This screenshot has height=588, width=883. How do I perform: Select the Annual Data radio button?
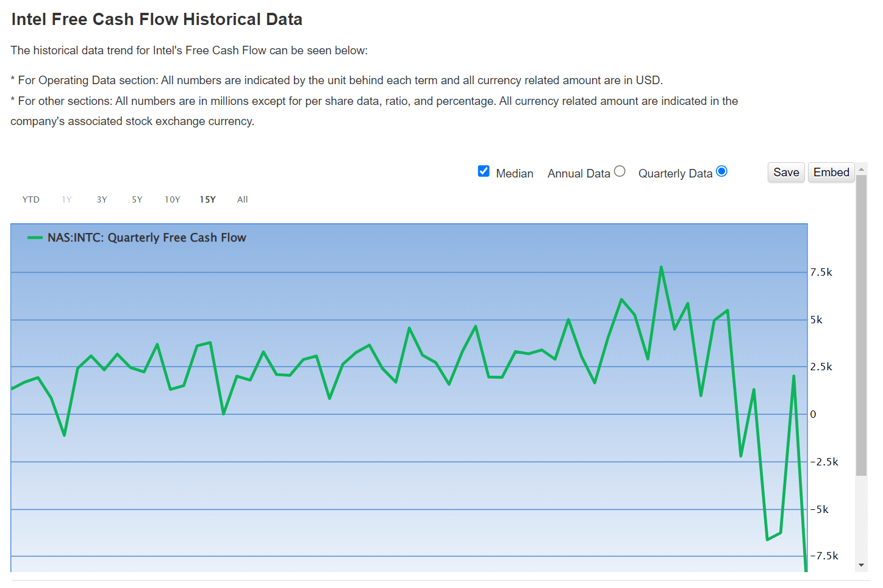pyautogui.click(x=620, y=171)
